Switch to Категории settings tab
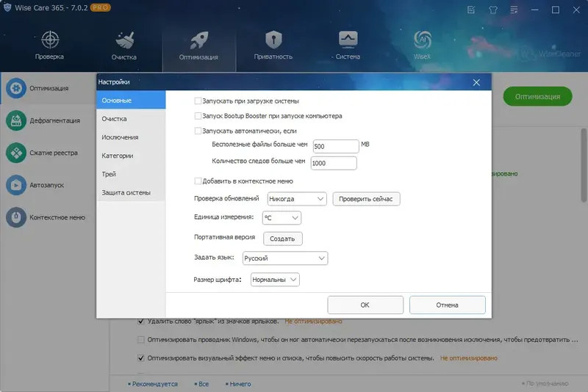This screenshot has height=392, width=588. [131, 156]
